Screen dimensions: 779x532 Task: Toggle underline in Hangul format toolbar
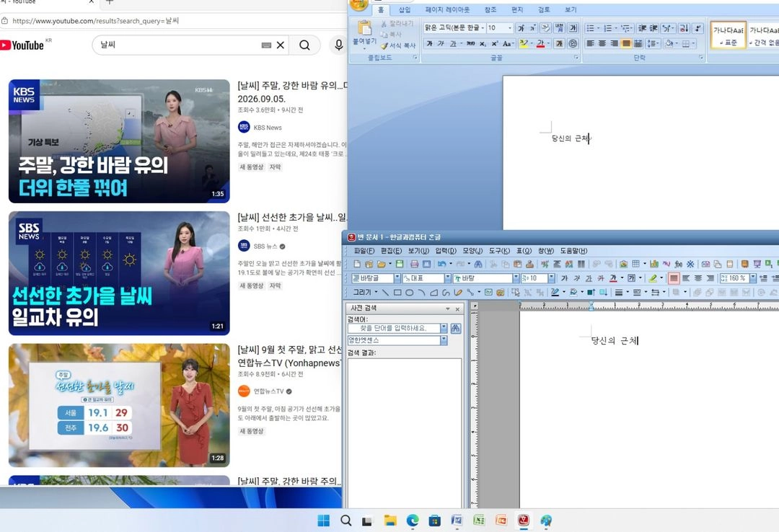pos(589,278)
